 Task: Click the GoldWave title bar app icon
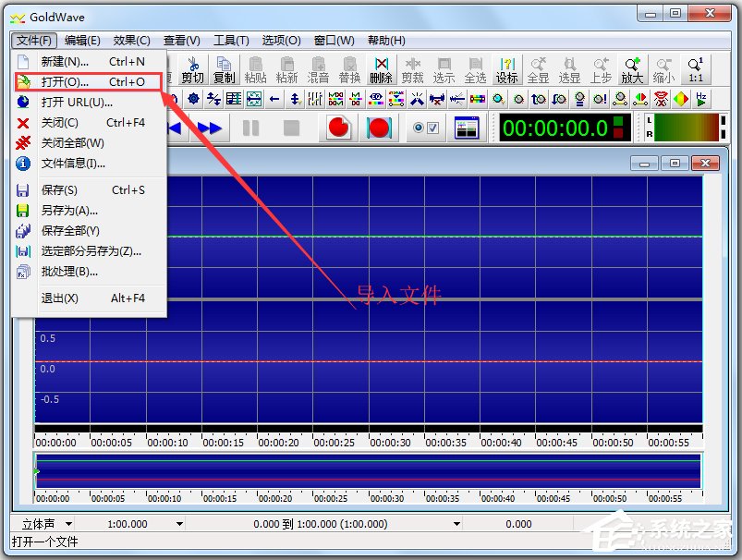pos(18,18)
